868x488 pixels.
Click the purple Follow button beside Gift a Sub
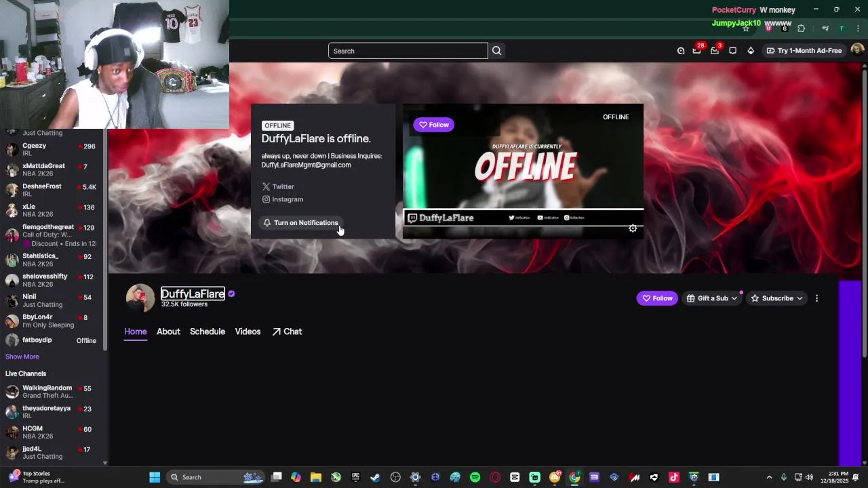click(x=657, y=298)
